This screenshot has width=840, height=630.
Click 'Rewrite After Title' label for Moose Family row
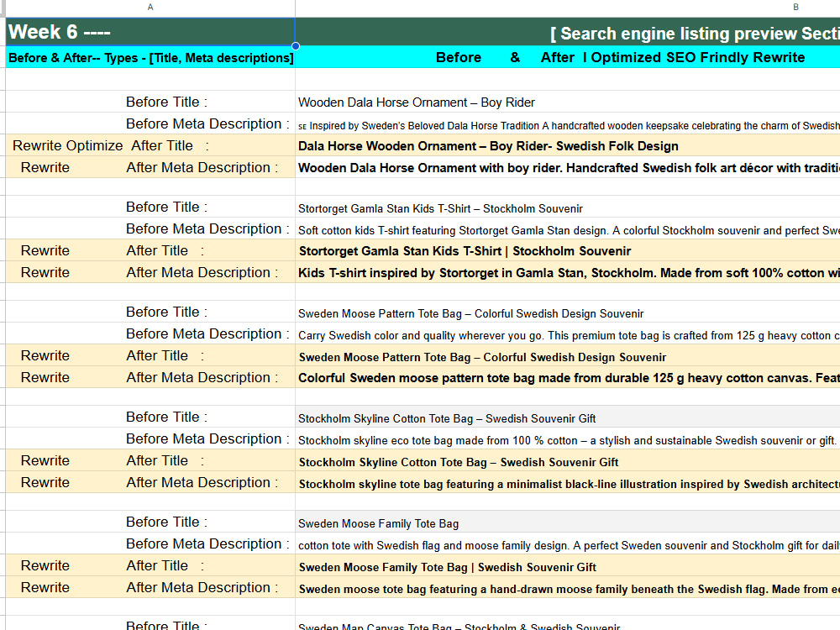click(x=150, y=565)
